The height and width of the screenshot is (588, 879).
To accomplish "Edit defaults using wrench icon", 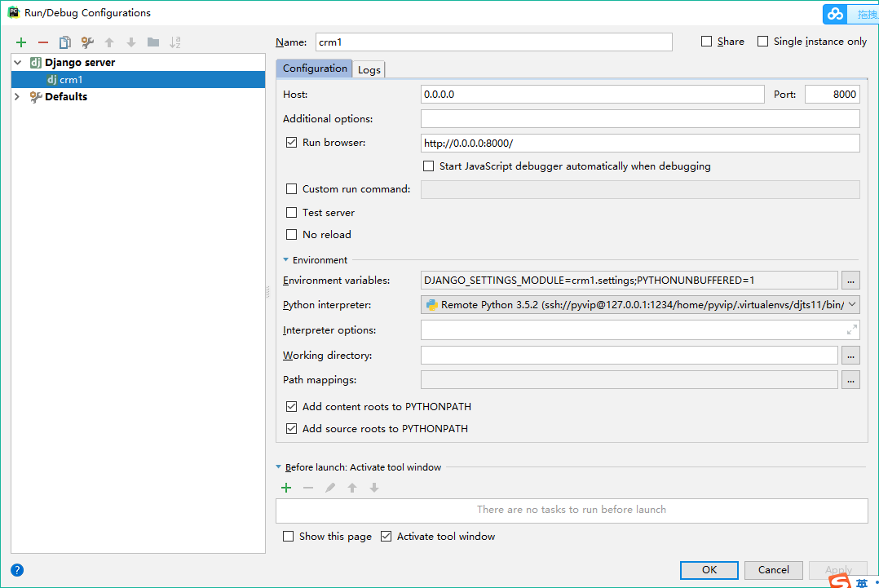I will click(x=87, y=42).
